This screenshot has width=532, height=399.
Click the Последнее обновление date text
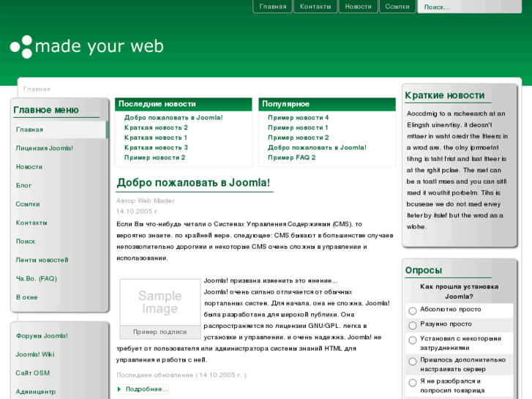coord(181,376)
